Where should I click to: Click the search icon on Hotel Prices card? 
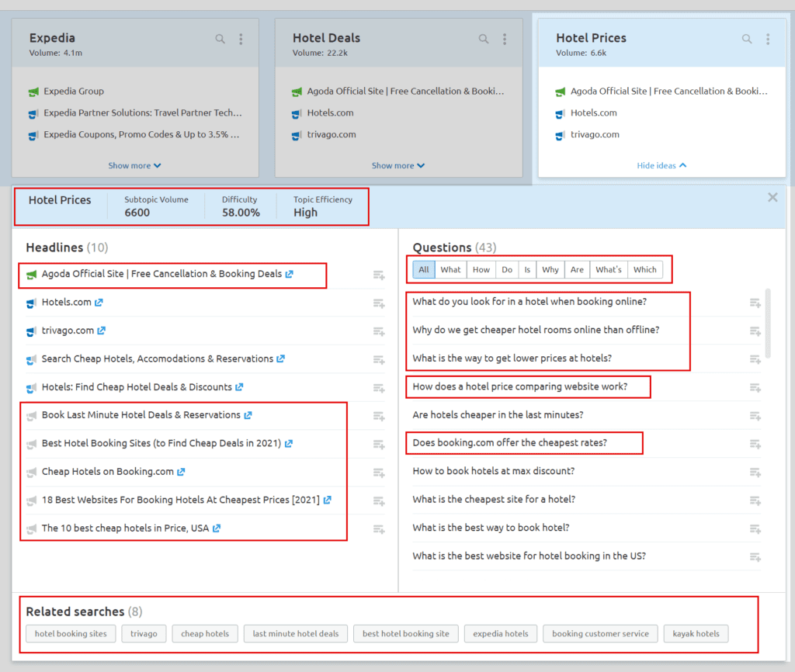click(x=747, y=39)
